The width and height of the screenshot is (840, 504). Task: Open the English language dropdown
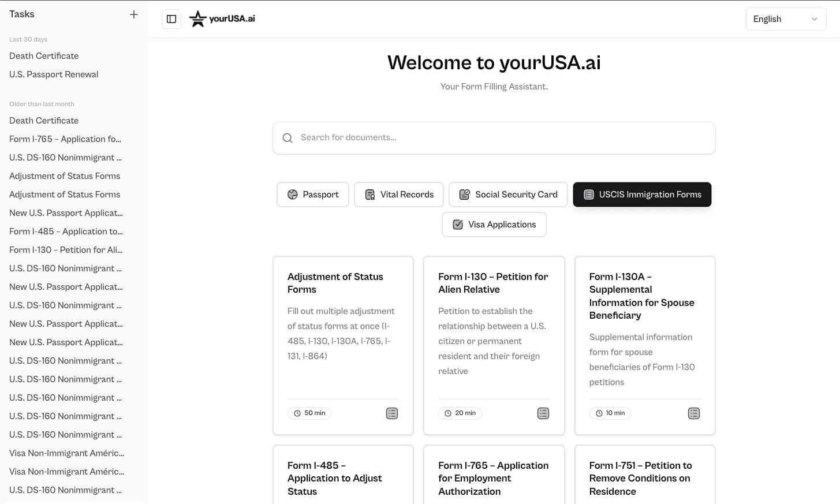(786, 19)
